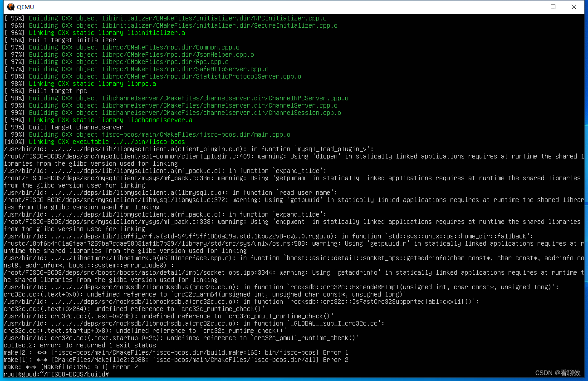Image resolution: width=588 pixels, height=381 pixels.
Task: Select the ld line mentioning _GLOBAL__sub_I_crc32c.cc
Action: pyautogui.click(x=194, y=323)
